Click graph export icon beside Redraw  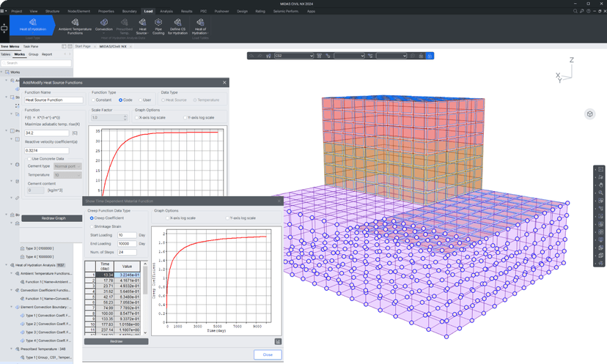[x=279, y=341]
